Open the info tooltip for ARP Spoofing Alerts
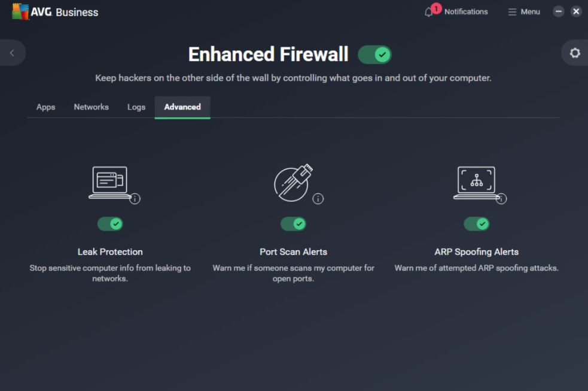The width and height of the screenshot is (588, 391). (x=502, y=199)
